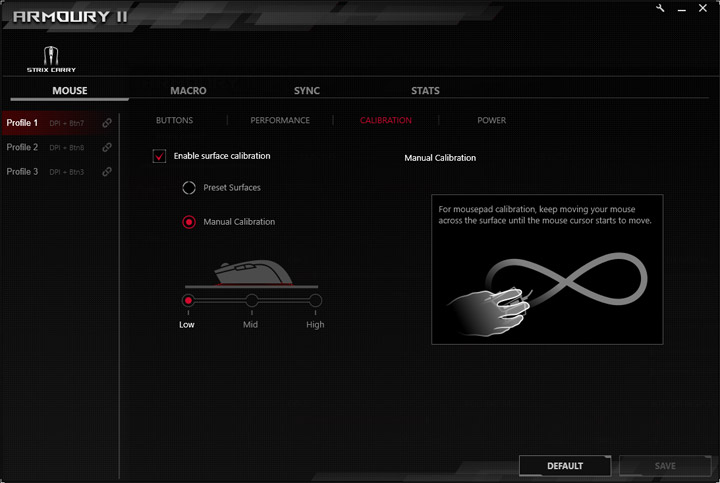Click the link icon for Profile 1
The height and width of the screenshot is (483, 720).
pos(107,123)
